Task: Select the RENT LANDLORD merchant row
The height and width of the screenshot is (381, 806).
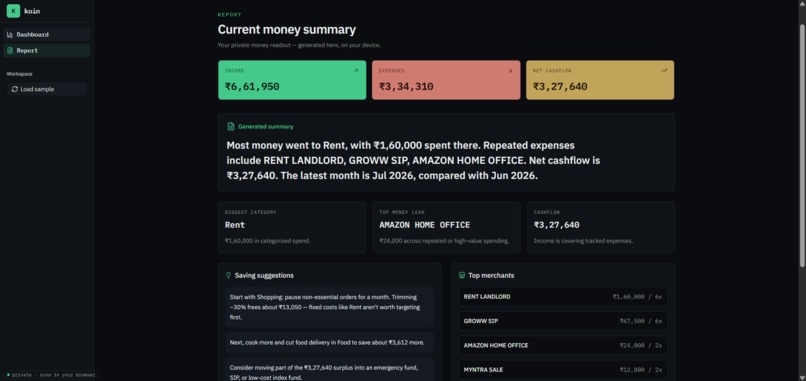Action: [x=563, y=297]
